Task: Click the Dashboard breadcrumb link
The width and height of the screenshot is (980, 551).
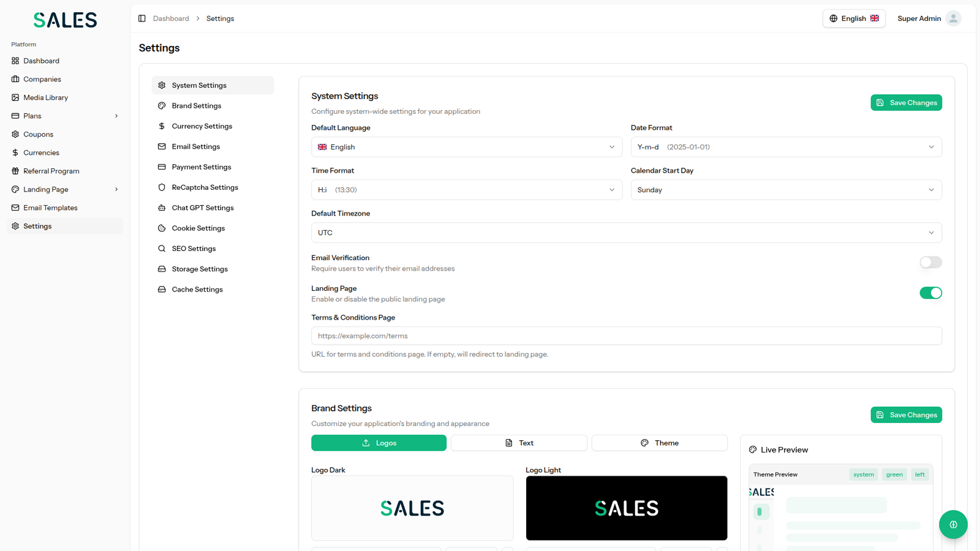Action: [x=171, y=18]
